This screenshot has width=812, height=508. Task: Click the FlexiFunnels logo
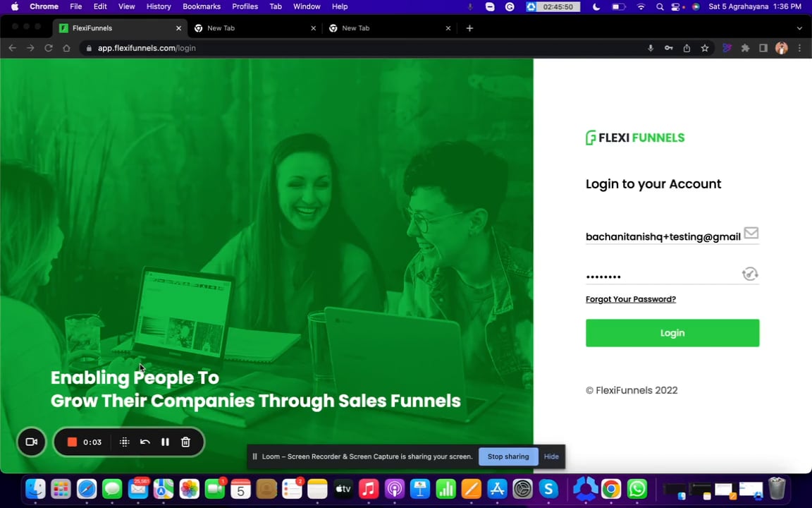[x=635, y=138]
